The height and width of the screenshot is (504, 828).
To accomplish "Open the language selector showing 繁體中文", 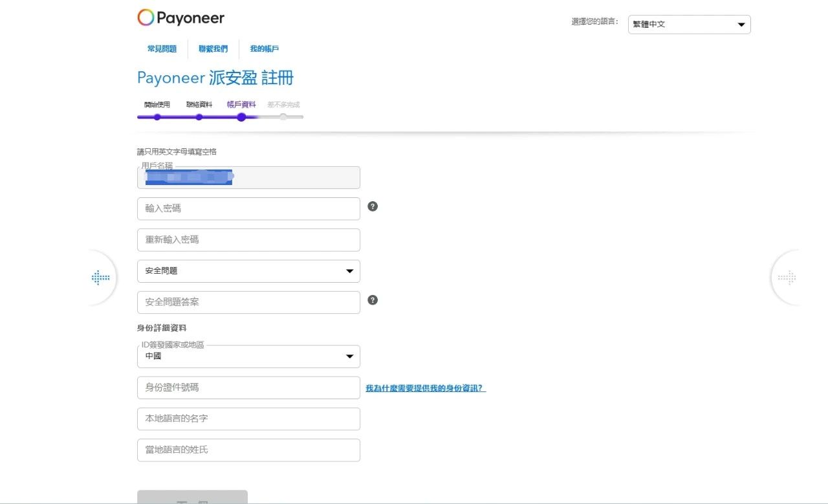I will click(x=688, y=24).
